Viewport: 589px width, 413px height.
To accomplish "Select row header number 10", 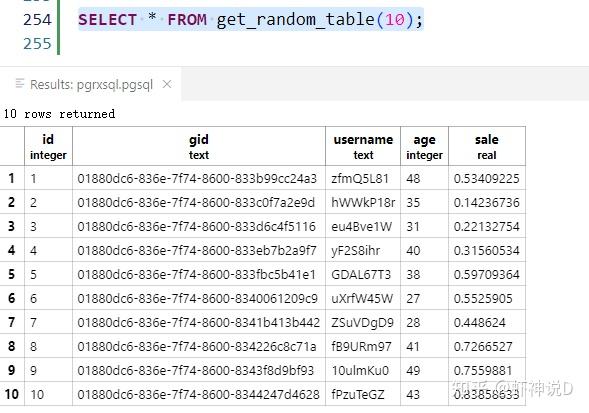I will tap(12, 394).
